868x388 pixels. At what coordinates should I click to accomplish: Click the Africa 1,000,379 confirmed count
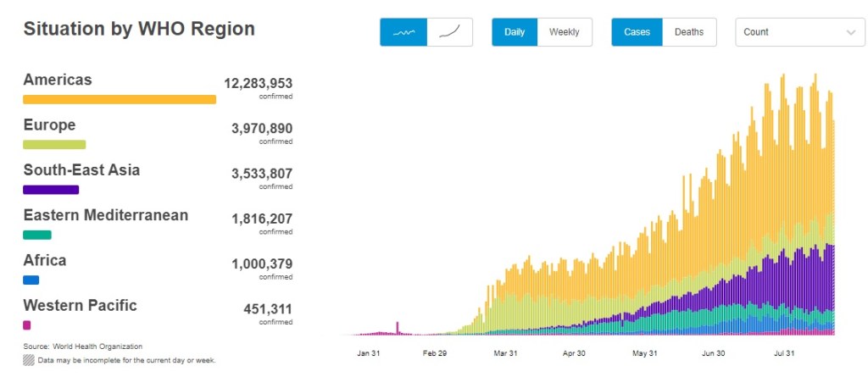pyautogui.click(x=262, y=264)
